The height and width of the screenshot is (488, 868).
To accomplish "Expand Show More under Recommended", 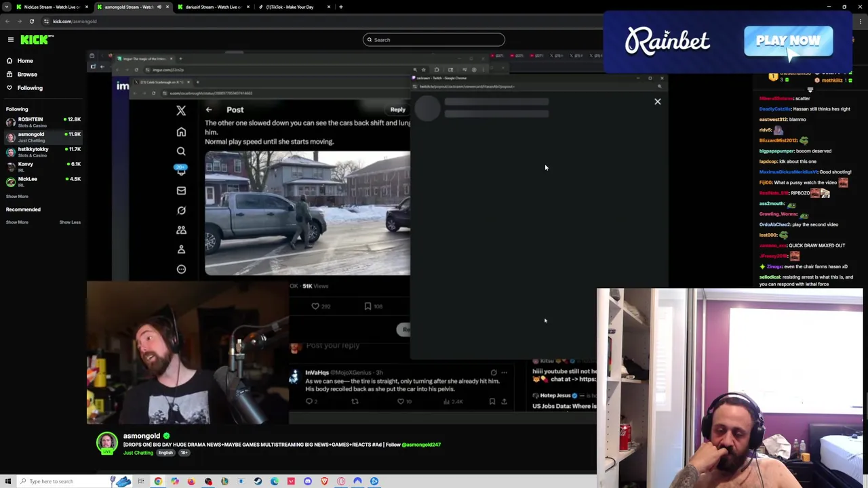I will pos(17,222).
